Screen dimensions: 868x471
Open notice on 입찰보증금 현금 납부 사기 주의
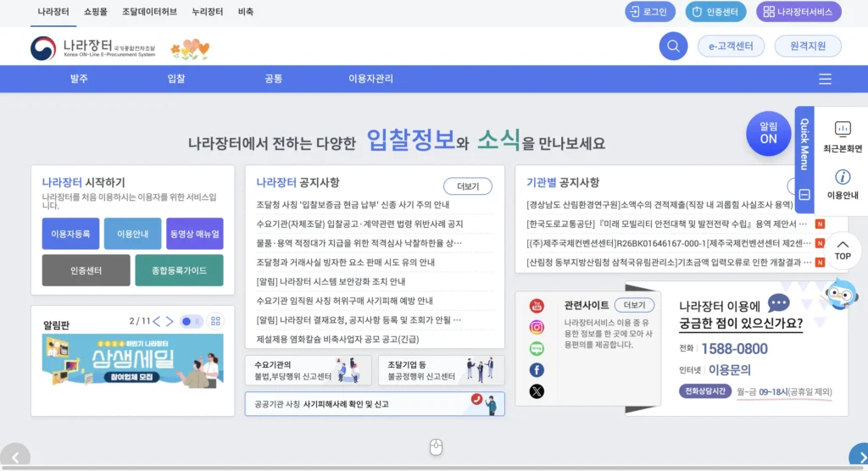click(x=353, y=205)
